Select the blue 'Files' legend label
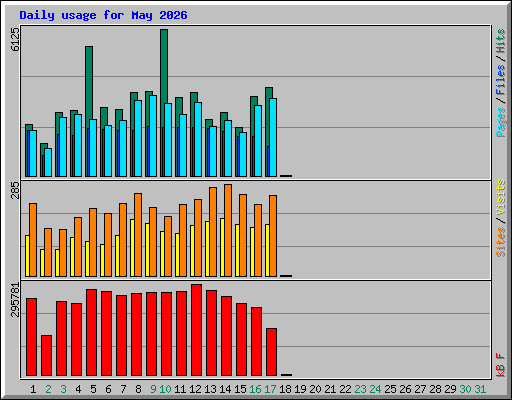 tap(500, 79)
